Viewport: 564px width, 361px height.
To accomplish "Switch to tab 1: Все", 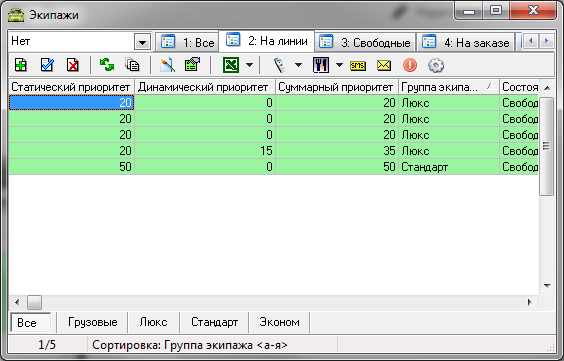I will click(187, 42).
